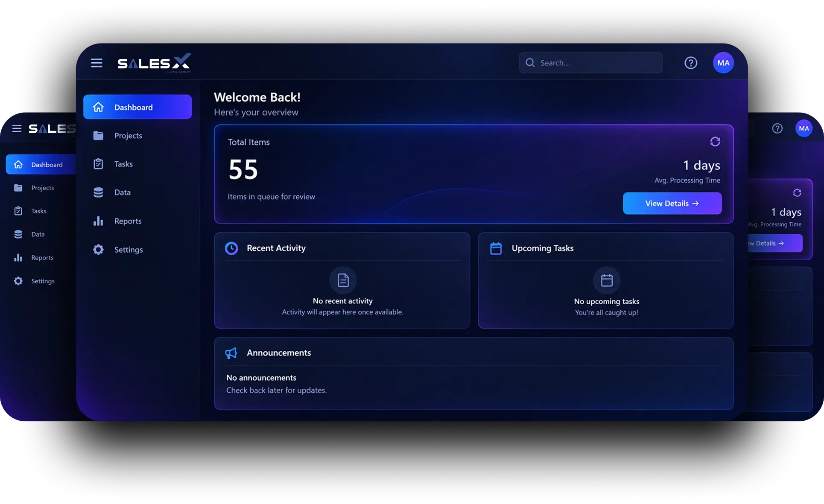Click the 'Check back later for updates.' text

point(276,390)
